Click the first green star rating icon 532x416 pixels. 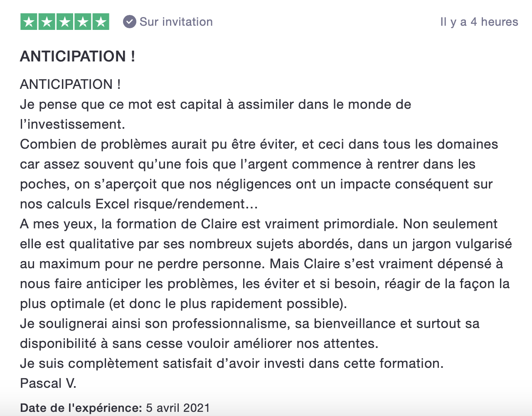[29, 22]
